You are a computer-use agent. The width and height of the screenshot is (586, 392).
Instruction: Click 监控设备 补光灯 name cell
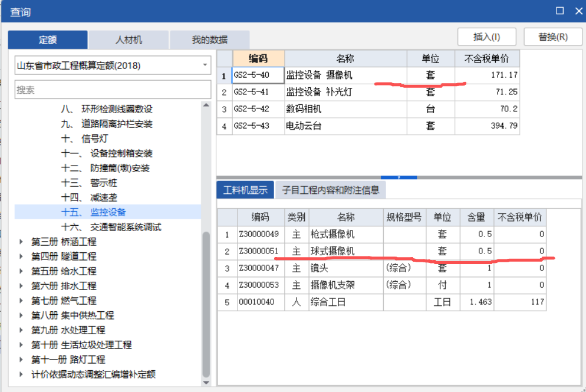[x=345, y=92]
